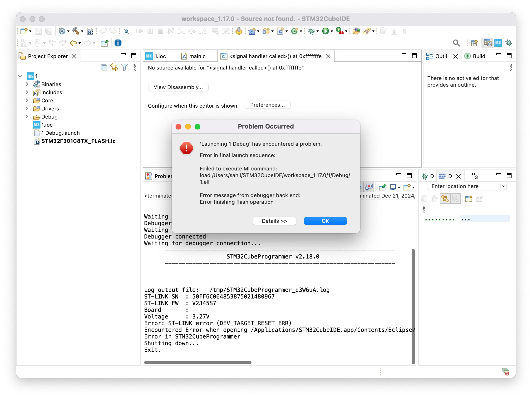This screenshot has width=532, height=398.
Task: Click OK in the Problem Occurred dialog
Action: pos(325,221)
